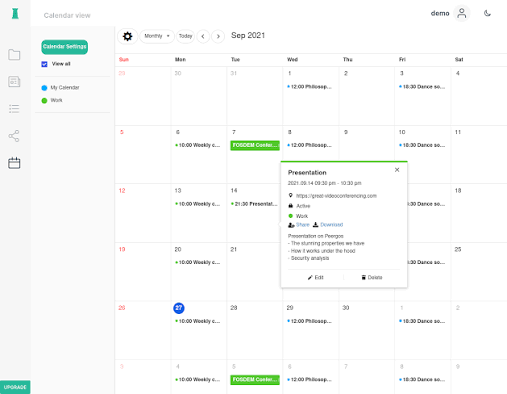The width and height of the screenshot is (507, 394).
Task: Toggle My Calendar blue visibility dot
Action: click(x=44, y=88)
